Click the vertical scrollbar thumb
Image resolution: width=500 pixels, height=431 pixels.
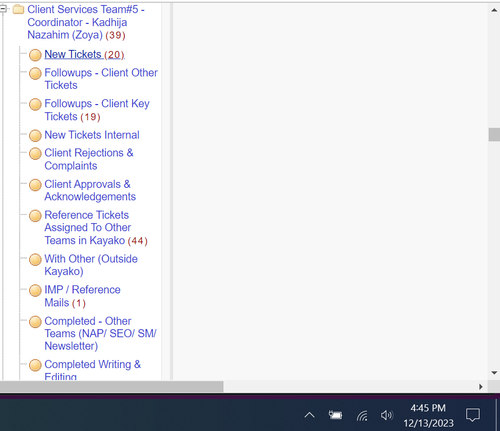pyautogui.click(x=494, y=135)
